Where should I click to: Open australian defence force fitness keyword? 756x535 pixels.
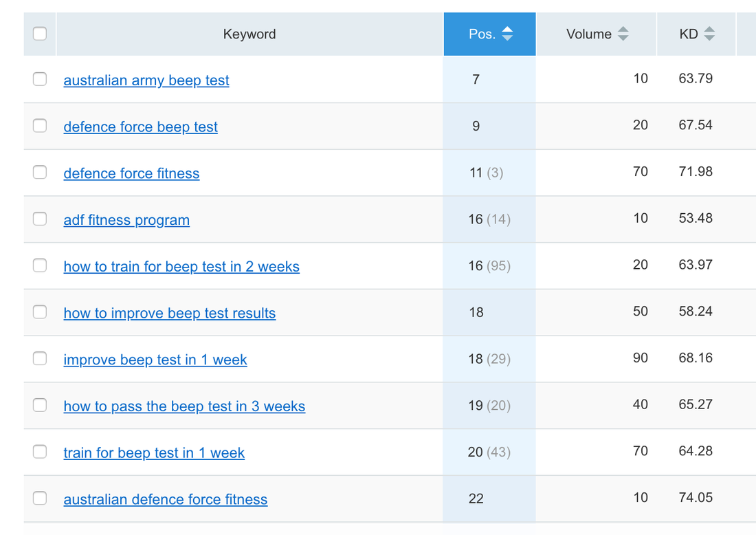pyautogui.click(x=166, y=500)
